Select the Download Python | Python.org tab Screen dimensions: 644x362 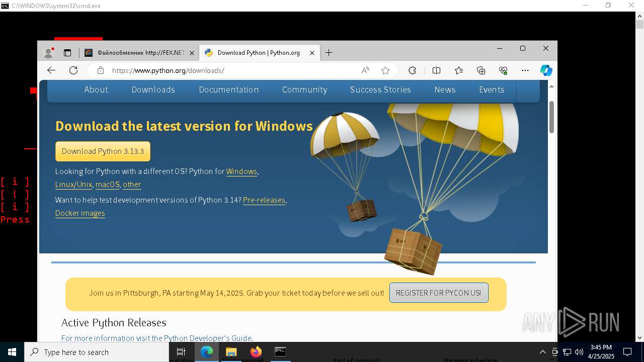click(x=259, y=53)
